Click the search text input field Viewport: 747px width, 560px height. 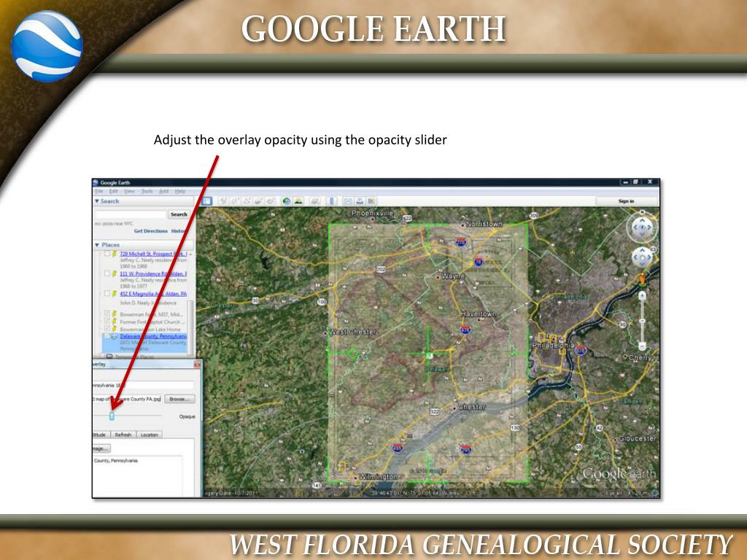coord(131,214)
